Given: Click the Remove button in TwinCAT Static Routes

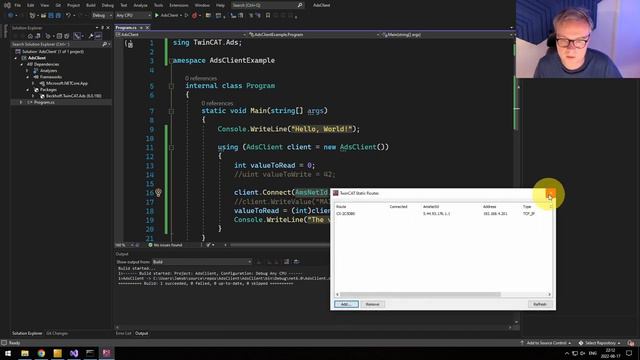Looking at the screenshot, I should coord(372,304).
